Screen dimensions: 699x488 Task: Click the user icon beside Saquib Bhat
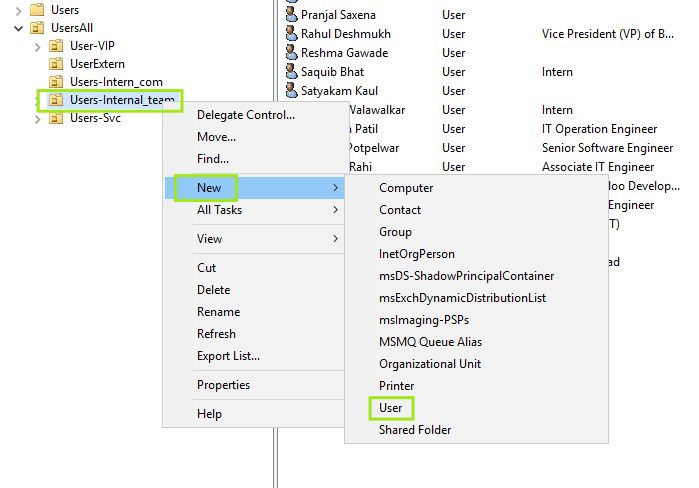click(291, 72)
